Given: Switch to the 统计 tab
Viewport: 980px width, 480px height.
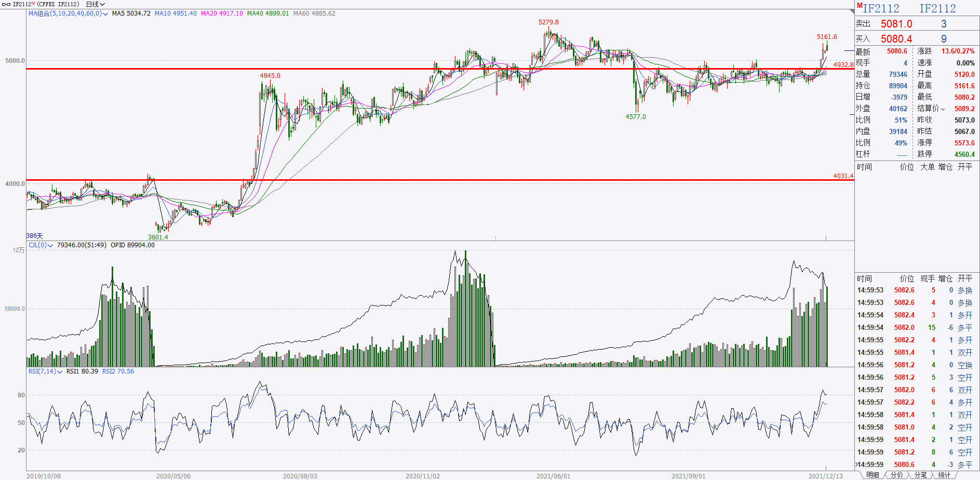Looking at the screenshot, I should pyautogui.click(x=945, y=475).
